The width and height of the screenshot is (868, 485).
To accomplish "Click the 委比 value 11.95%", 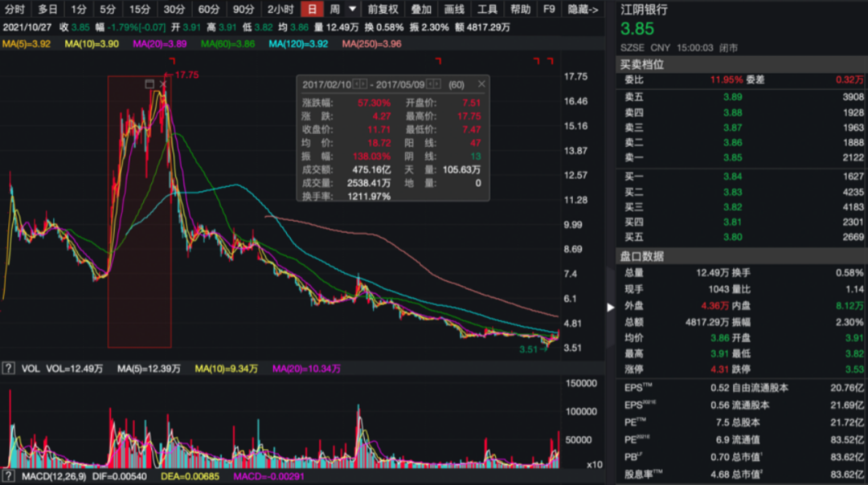I will (727, 79).
